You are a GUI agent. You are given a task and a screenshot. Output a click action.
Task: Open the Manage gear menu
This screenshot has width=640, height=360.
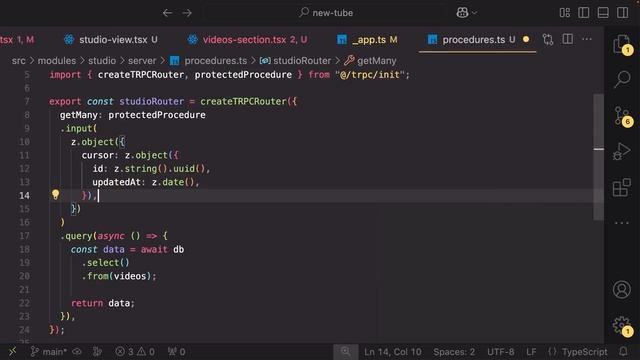click(622, 325)
